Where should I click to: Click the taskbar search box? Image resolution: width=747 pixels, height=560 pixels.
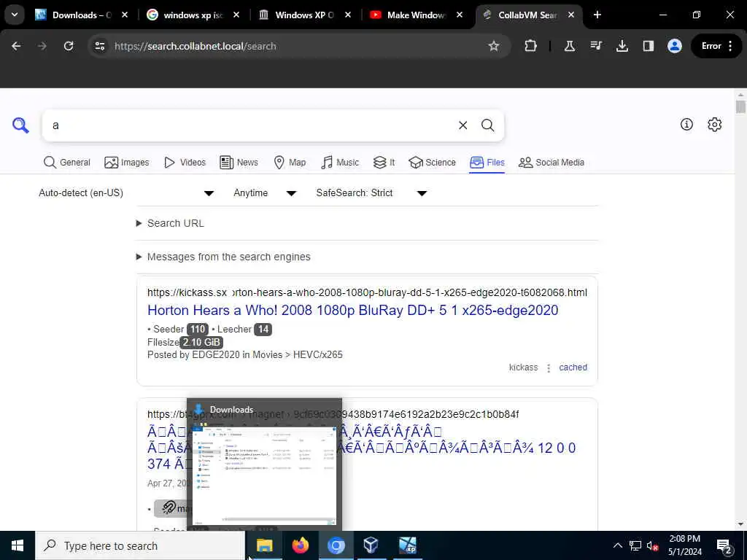[140, 545]
